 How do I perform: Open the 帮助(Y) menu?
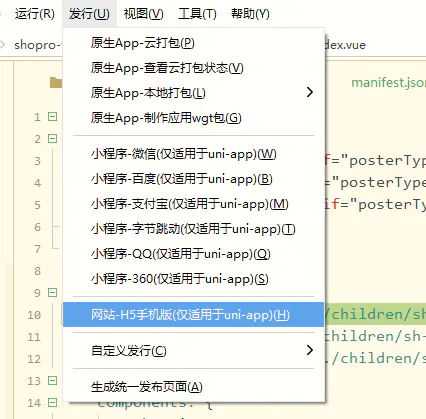click(250, 14)
